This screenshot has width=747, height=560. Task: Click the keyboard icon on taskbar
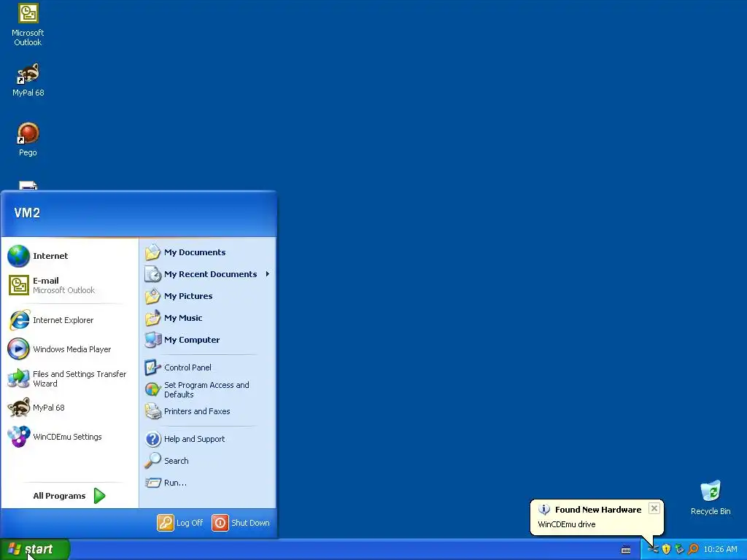[626, 550]
